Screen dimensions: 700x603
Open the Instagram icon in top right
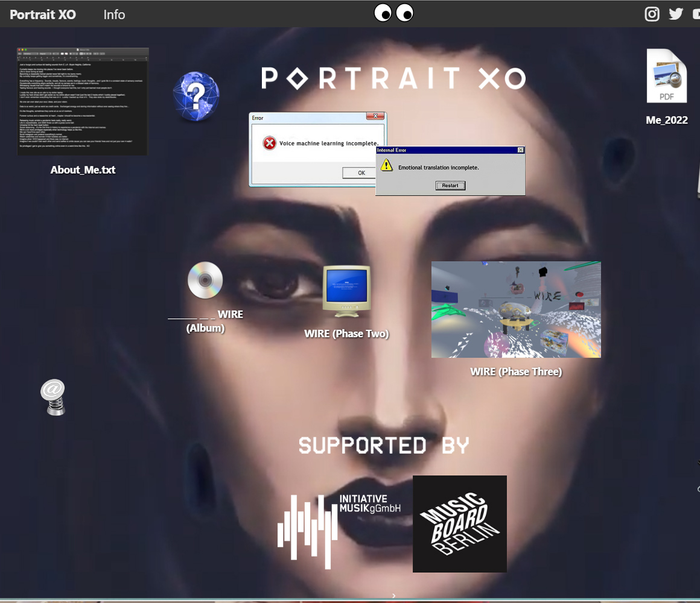coord(652,13)
